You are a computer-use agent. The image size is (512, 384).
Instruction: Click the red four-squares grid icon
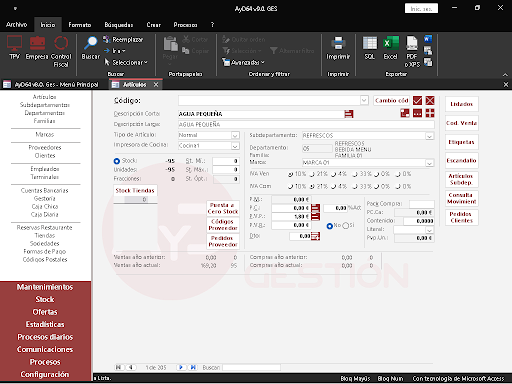point(430,113)
